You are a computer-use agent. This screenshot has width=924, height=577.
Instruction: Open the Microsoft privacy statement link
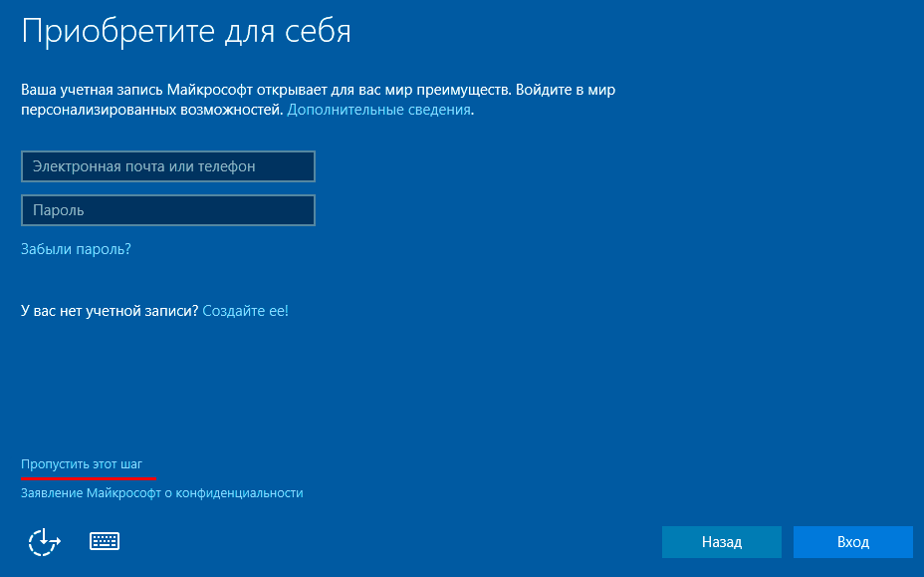point(162,493)
